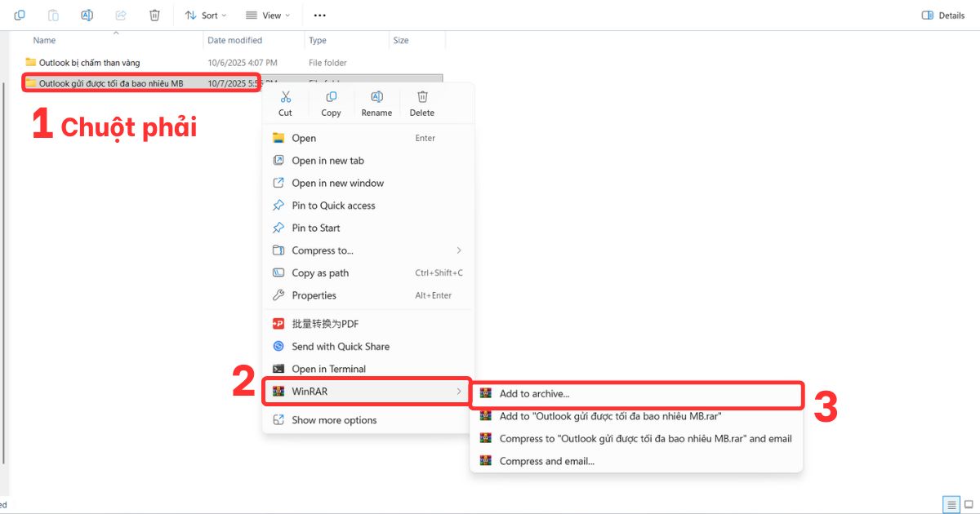Open the Details pane
This screenshot has height=514, width=980.
942,15
